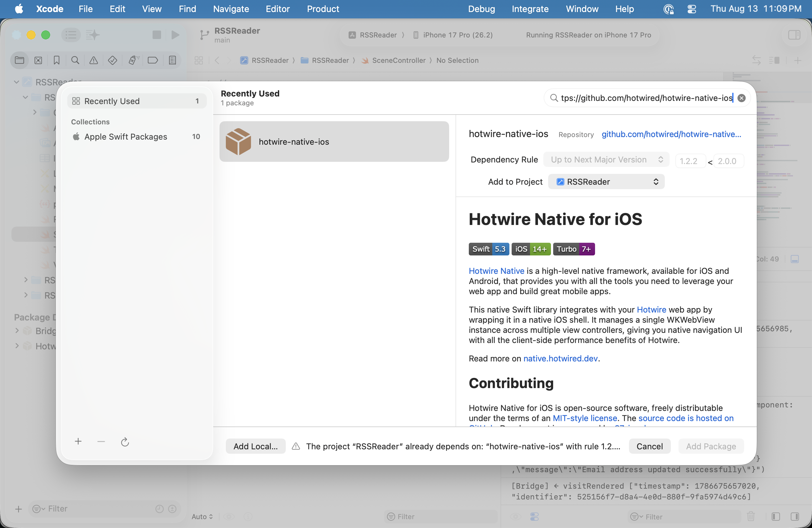Click the minus icon to remove a collection
Screen dimensions: 812x528
point(101,442)
